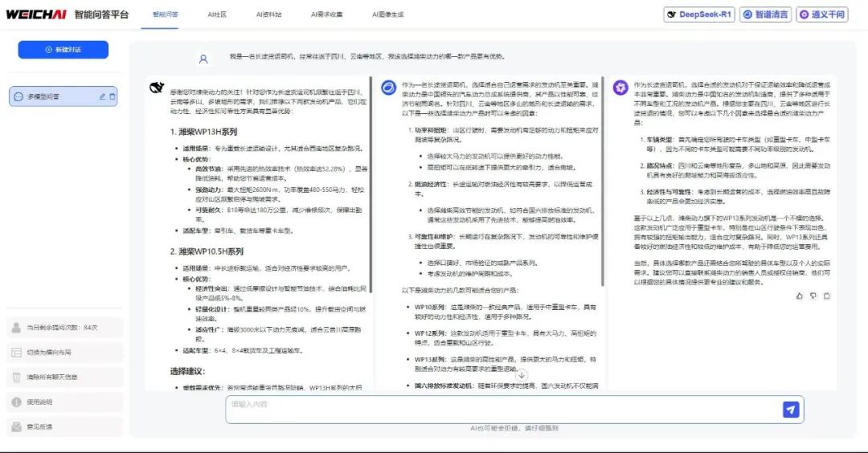Toggle the DeepSeek-R1 model button
Viewport: 868px width, 453px height.
pos(699,14)
